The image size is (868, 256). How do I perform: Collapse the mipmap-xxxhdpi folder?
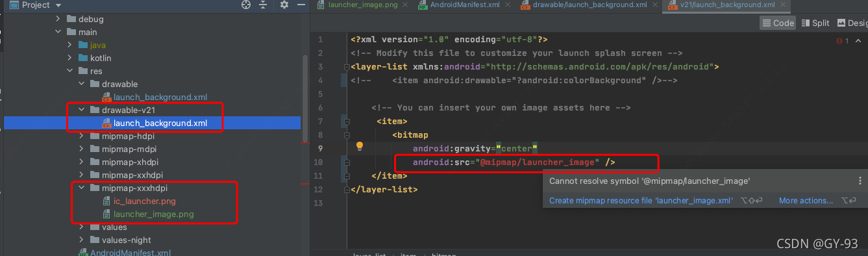81,188
